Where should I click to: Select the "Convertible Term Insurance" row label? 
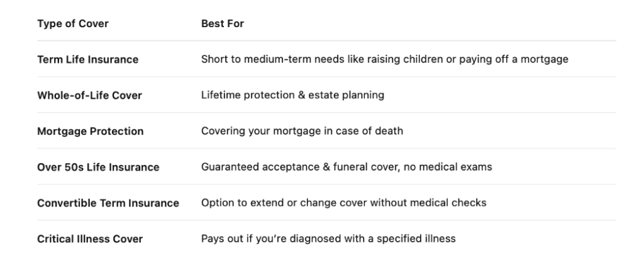point(108,203)
